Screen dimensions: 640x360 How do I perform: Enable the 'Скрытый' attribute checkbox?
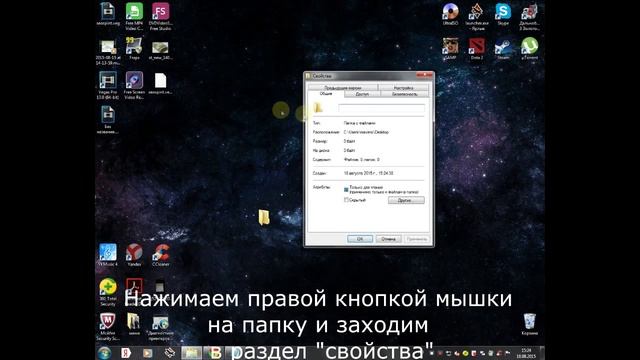tap(346, 200)
